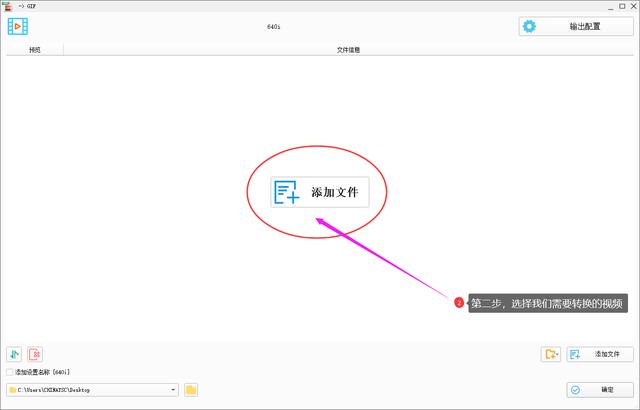
Task: Click the gear icon in 输出配置 button
Action: tap(530, 26)
